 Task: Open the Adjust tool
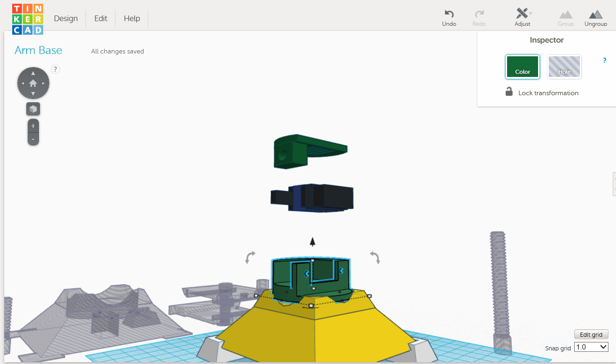pyautogui.click(x=521, y=17)
